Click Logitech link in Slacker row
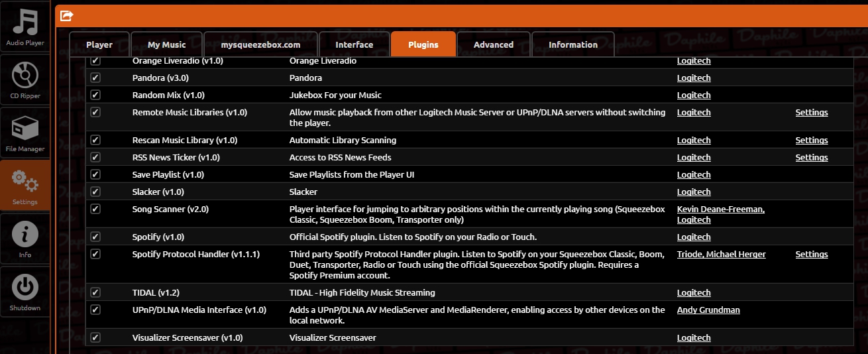Viewport: 868px width, 354px height. 694,192
